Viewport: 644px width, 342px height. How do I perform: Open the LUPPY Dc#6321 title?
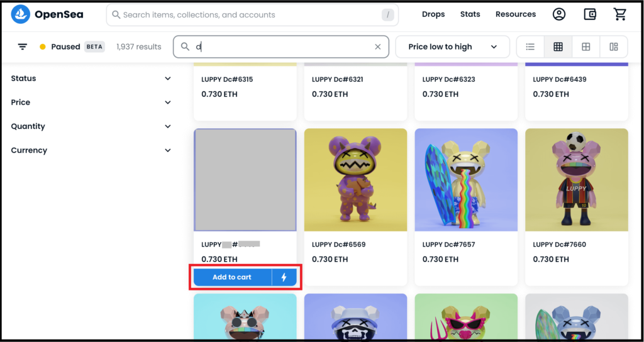pyautogui.click(x=338, y=79)
